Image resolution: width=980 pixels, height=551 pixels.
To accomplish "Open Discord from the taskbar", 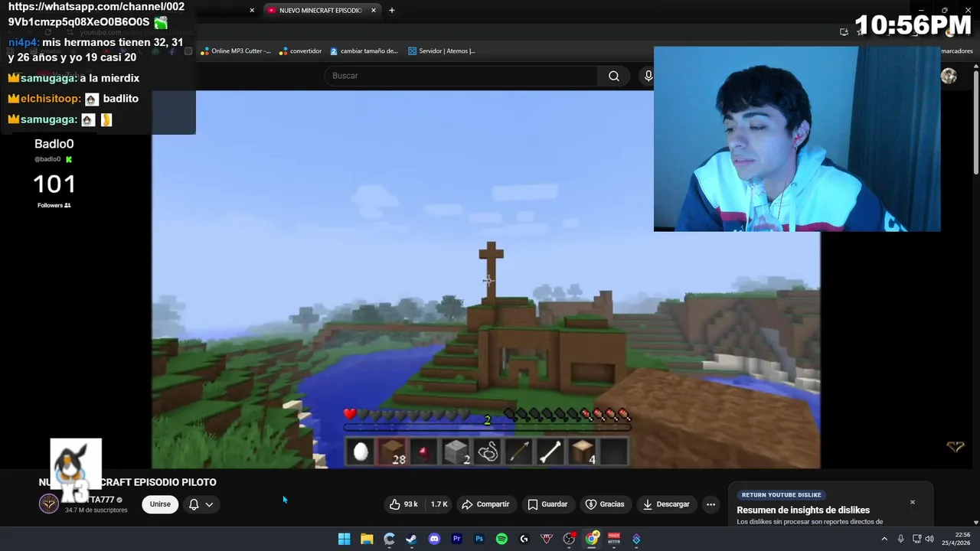I will 434,539.
